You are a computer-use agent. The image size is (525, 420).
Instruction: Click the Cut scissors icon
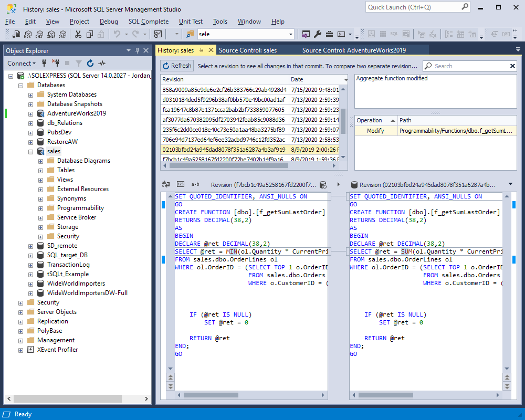78,34
